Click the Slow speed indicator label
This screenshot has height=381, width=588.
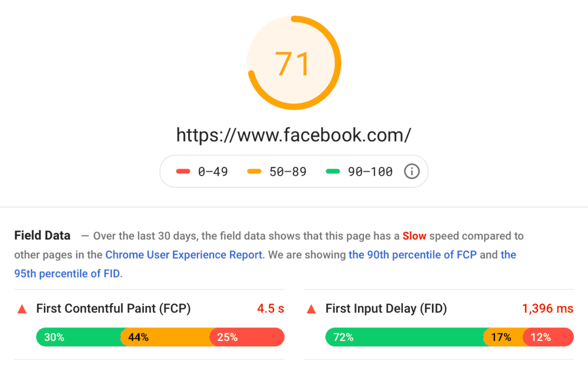click(415, 236)
